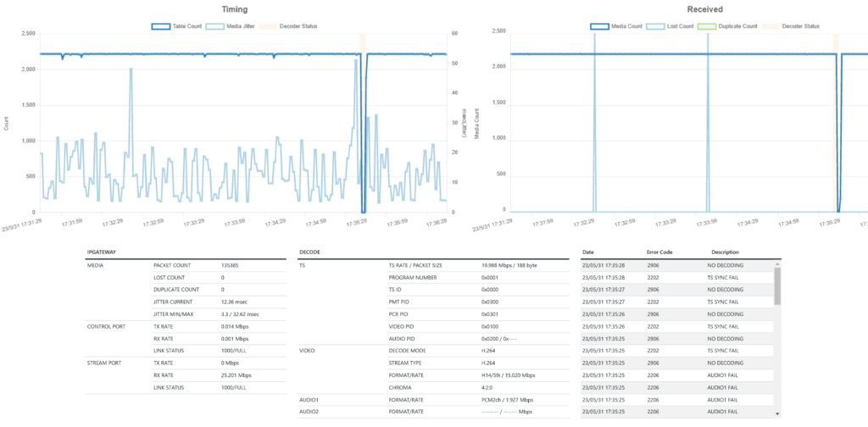Sort the error log by Date column header
Image resolution: width=868 pixels, height=427 pixels.
click(x=588, y=252)
